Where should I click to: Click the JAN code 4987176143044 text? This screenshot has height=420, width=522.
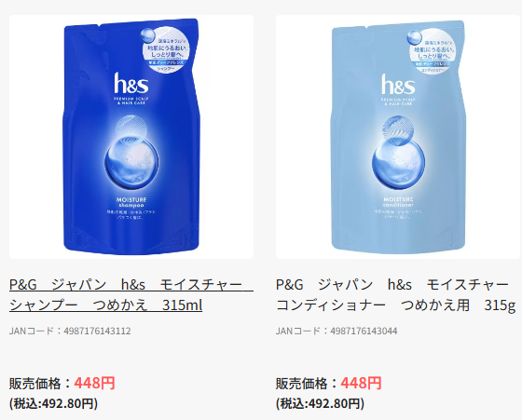[337, 331]
